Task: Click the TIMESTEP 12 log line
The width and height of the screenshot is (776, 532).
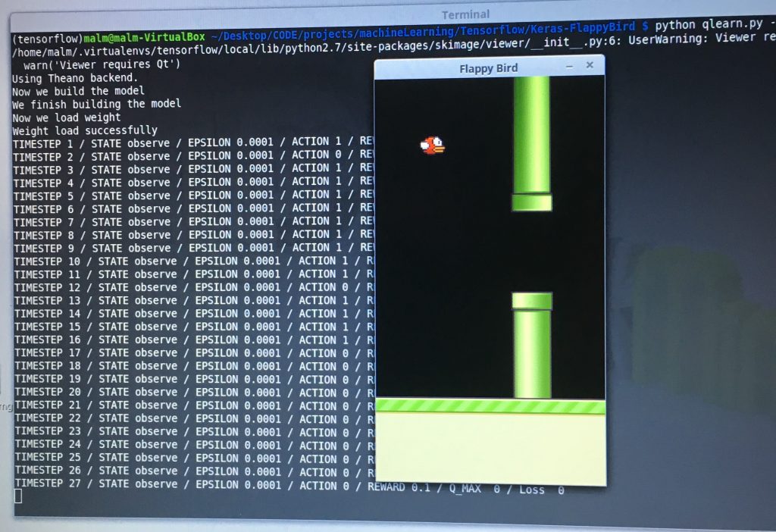Action: (x=194, y=287)
